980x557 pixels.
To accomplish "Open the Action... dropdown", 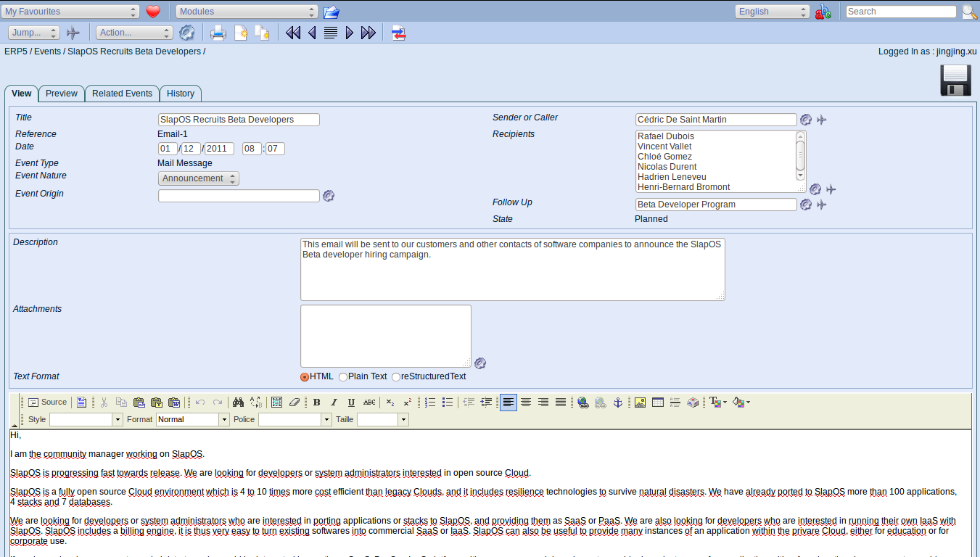I will [134, 33].
